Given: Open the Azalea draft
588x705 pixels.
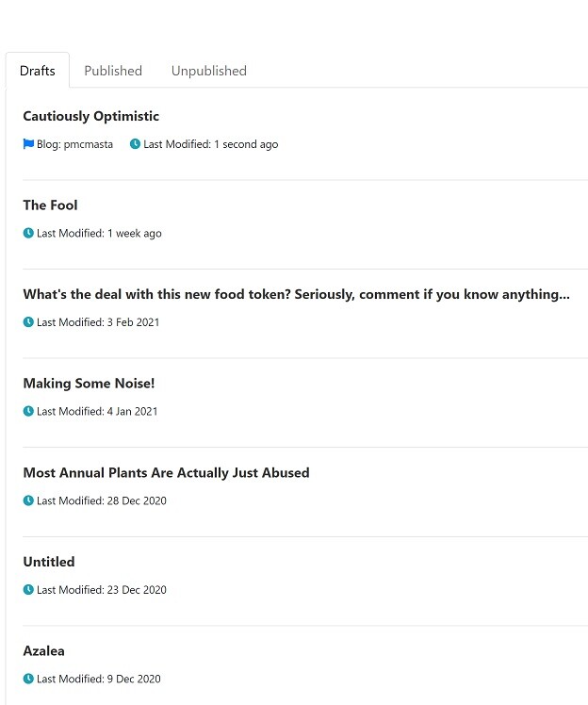Looking at the screenshot, I should pyautogui.click(x=44, y=650).
